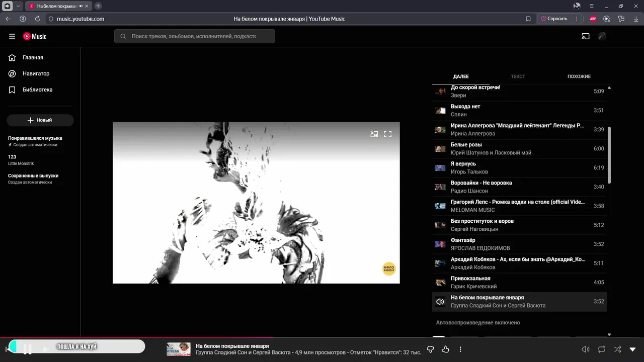The height and width of the screenshot is (362, 644).
Task: Open the YouTube Music account avatar menu
Action: click(602, 36)
